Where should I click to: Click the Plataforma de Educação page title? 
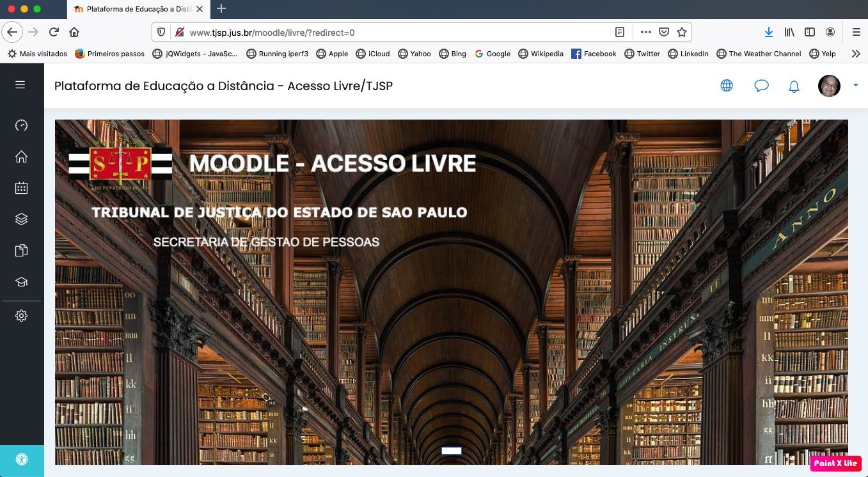[x=223, y=86]
